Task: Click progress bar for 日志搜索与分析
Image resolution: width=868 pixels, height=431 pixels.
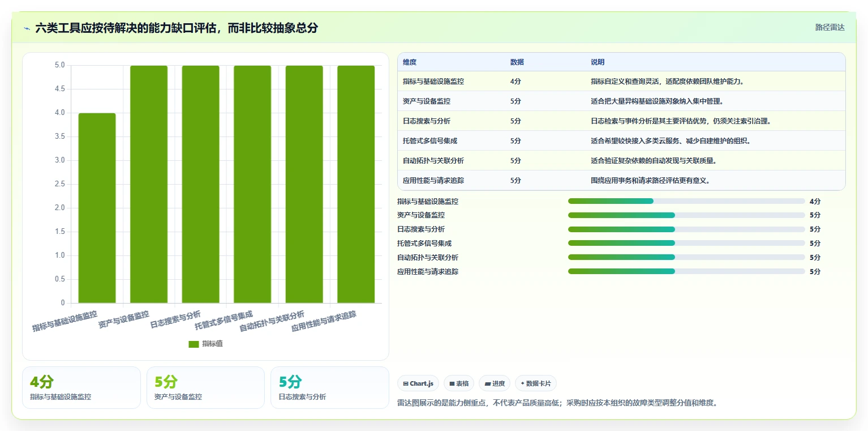Action: 686,229
